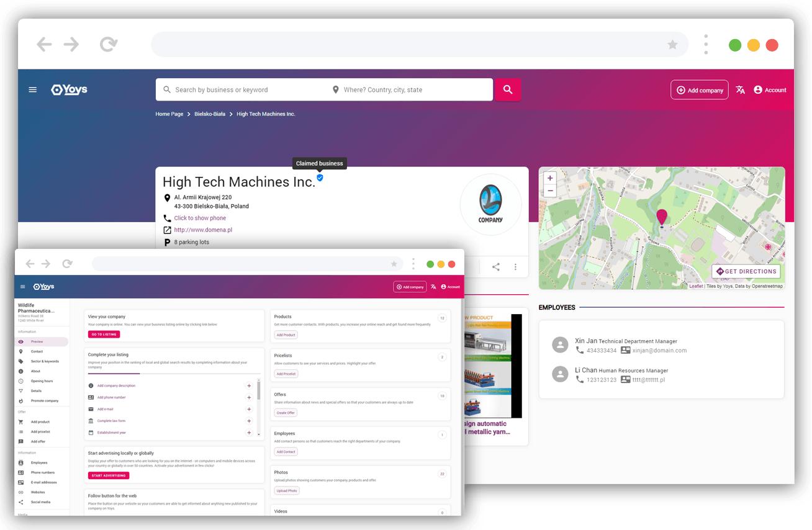The image size is (812, 530).
Task: Bookmark page with star in back browser
Action: pos(672,45)
